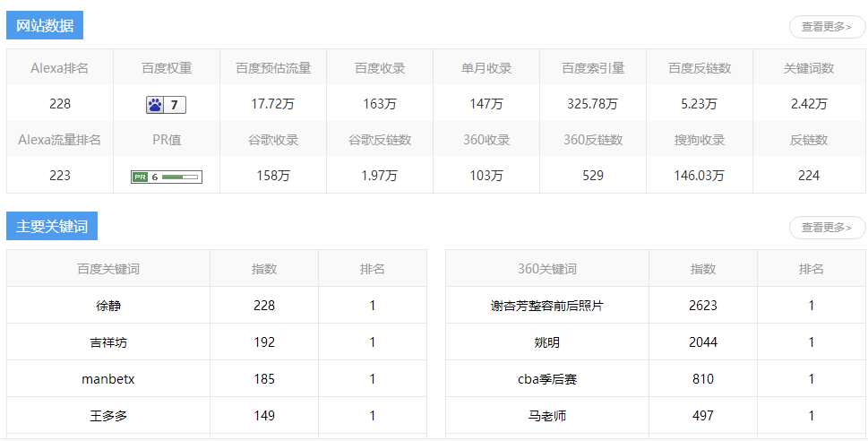Click the 百度收录 value 163万

point(380,104)
